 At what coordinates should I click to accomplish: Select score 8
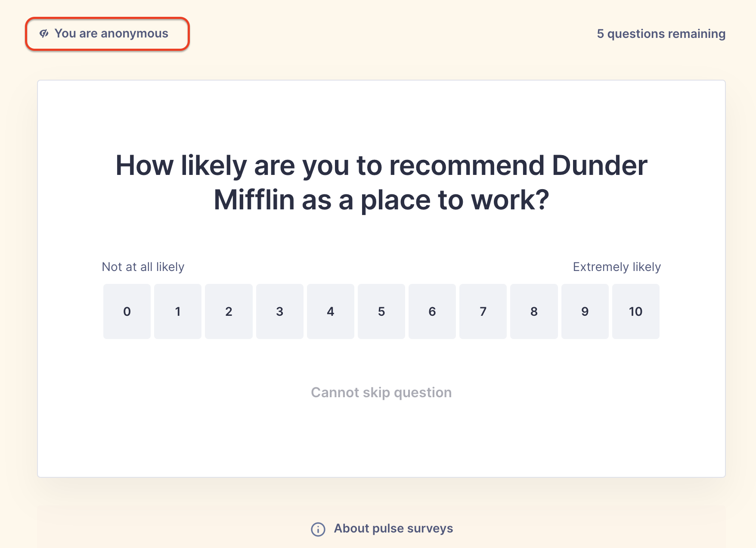coord(534,311)
